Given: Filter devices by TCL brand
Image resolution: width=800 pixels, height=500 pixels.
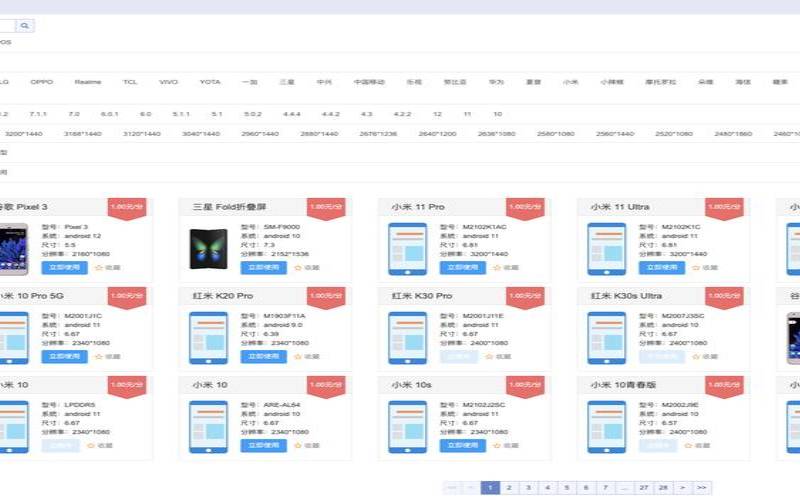Looking at the screenshot, I should pos(130,82).
